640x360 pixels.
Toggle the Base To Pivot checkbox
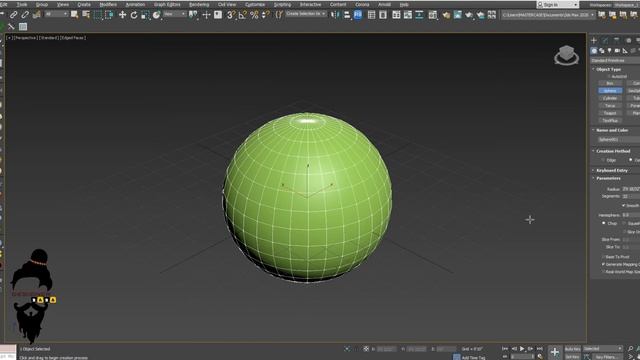[x=603, y=257]
